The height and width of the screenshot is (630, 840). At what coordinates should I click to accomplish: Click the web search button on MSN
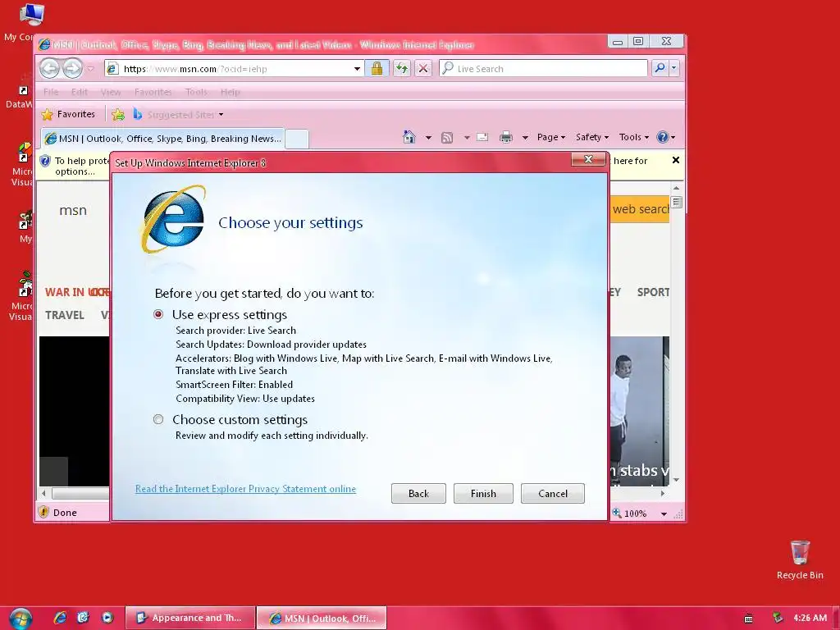click(x=640, y=209)
